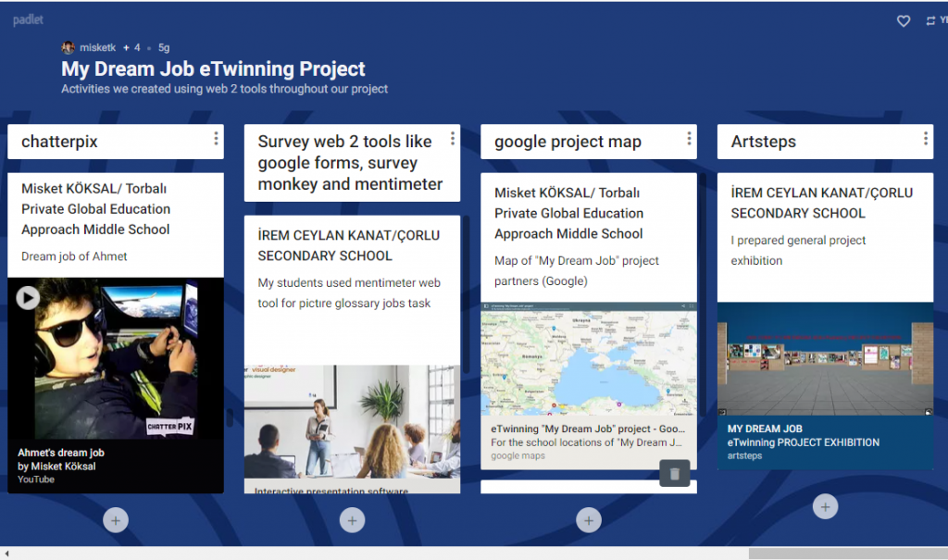Image resolution: width=948 pixels, height=560 pixels.
Task: Add a post under the Survey column
Action: 352,520
